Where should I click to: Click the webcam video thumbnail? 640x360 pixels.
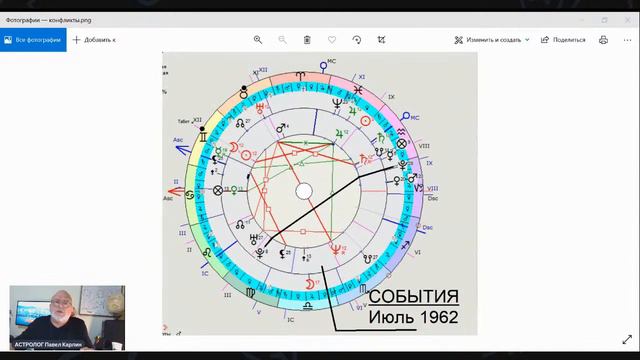click(67, 318)
